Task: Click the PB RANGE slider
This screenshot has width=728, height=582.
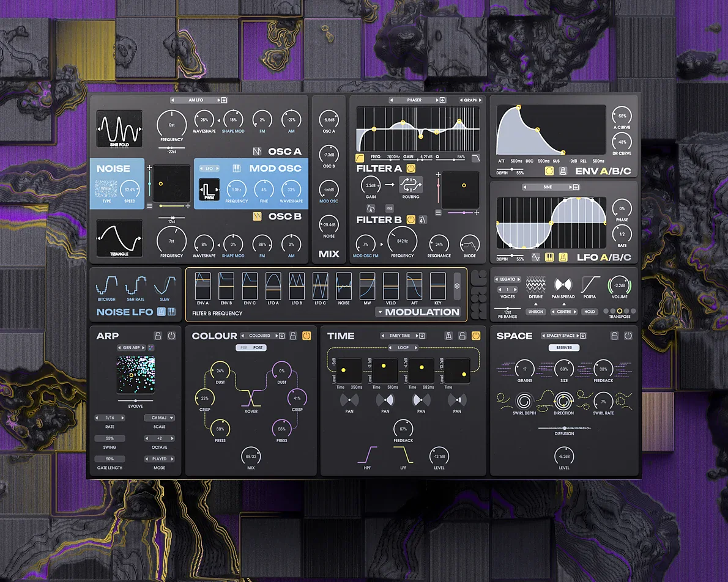Action: (x=508, y=308)
